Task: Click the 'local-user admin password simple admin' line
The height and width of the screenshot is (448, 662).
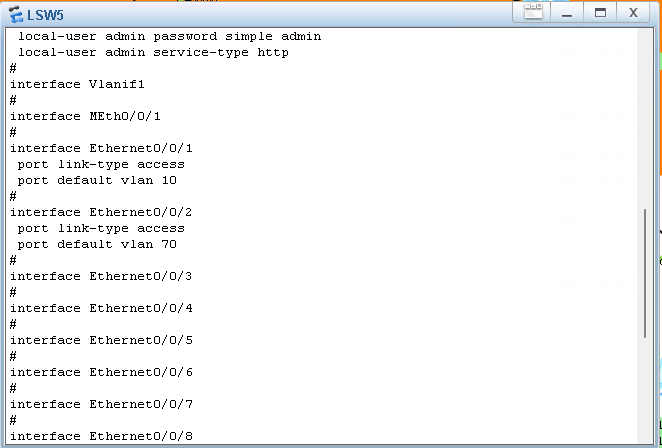Action: pos(169,36)
